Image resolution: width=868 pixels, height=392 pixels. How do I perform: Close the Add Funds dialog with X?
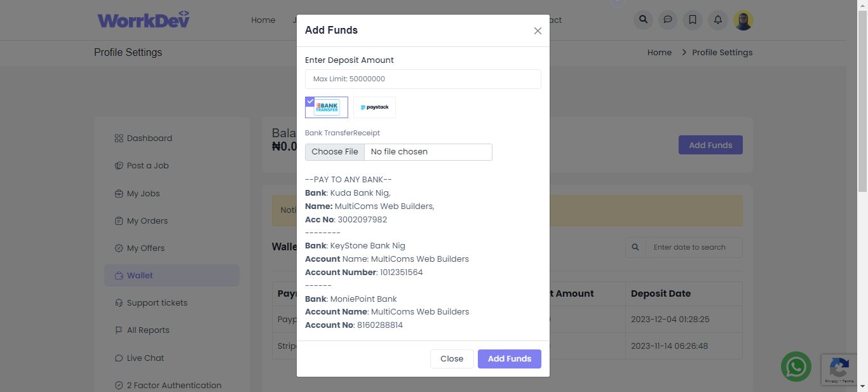click(538, 30)
